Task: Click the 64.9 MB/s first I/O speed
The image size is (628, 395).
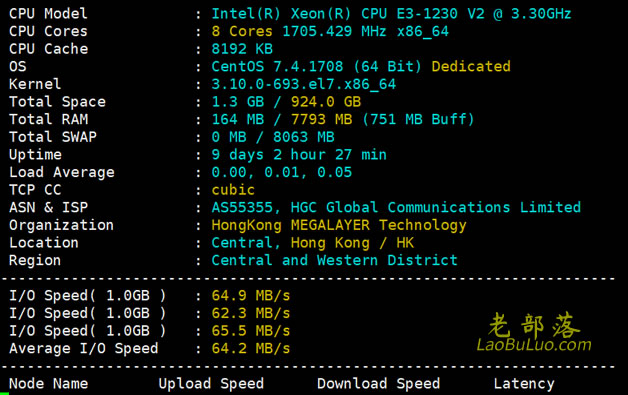Action: tap(251, 296)
